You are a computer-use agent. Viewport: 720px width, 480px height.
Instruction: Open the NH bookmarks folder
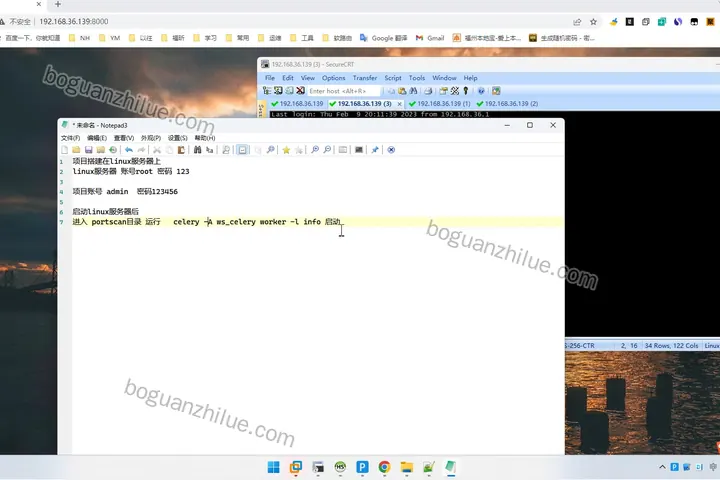[79, 38]
